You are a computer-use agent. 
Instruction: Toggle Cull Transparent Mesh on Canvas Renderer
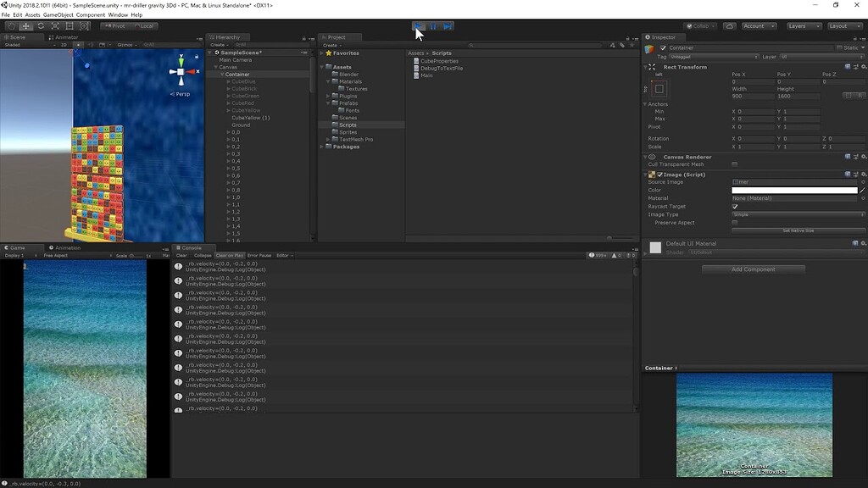coord(735,164)
